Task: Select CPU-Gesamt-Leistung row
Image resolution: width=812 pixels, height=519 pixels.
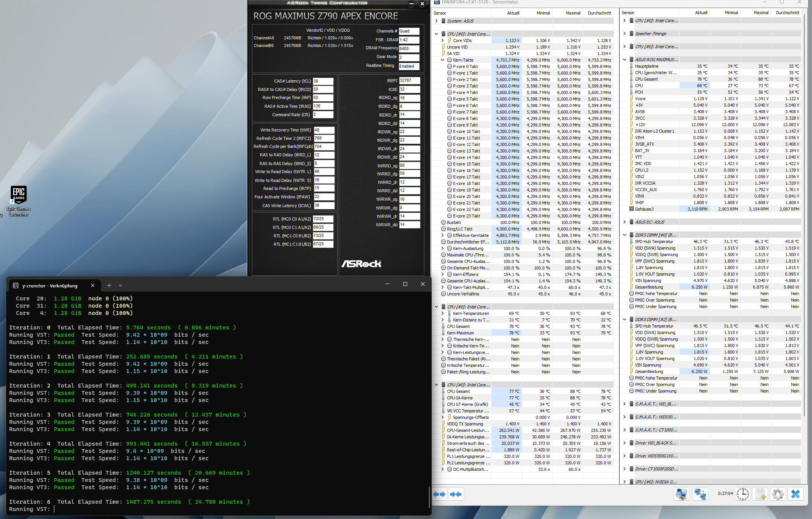Action: 523,430
